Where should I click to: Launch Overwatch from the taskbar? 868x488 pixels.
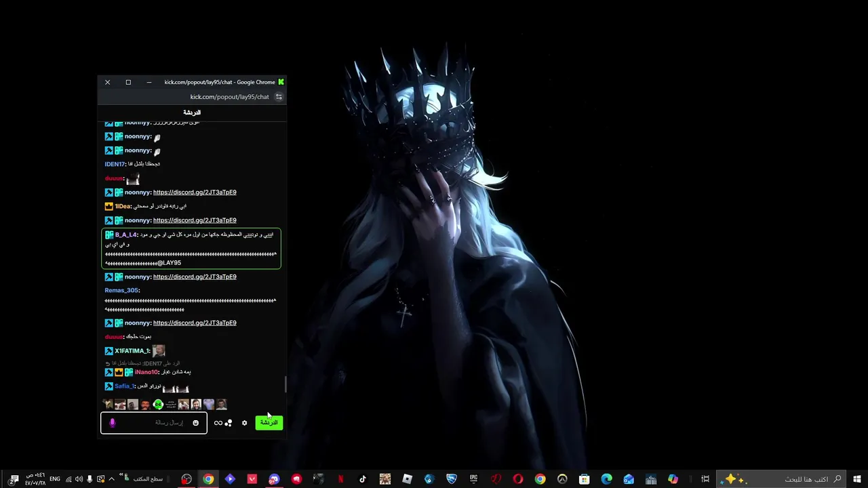[x=562, y=479]
